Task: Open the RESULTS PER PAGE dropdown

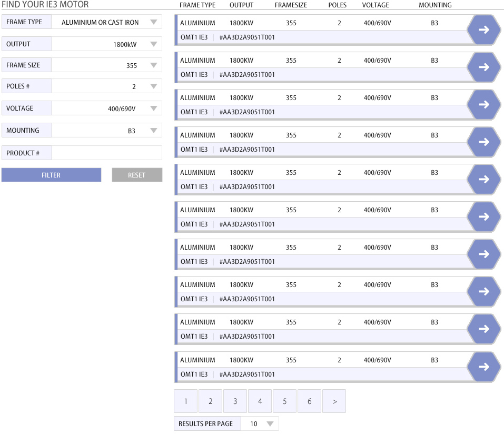Action: [x=269, y=423]
